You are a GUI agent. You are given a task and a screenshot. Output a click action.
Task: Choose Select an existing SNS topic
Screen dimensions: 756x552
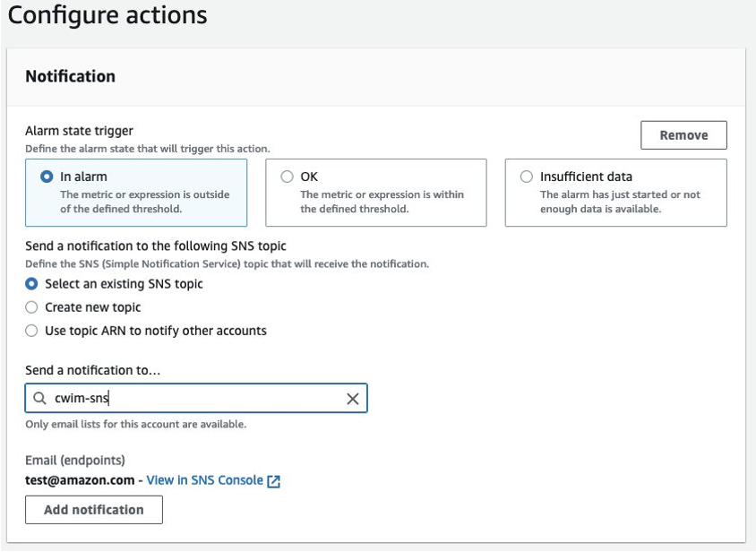point(31,284)
